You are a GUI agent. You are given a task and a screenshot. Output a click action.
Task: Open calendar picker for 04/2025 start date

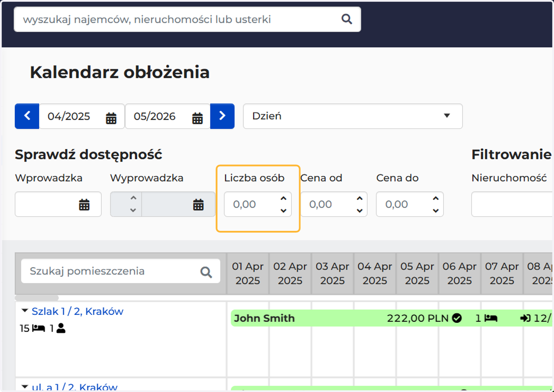(x=111, y=118)
